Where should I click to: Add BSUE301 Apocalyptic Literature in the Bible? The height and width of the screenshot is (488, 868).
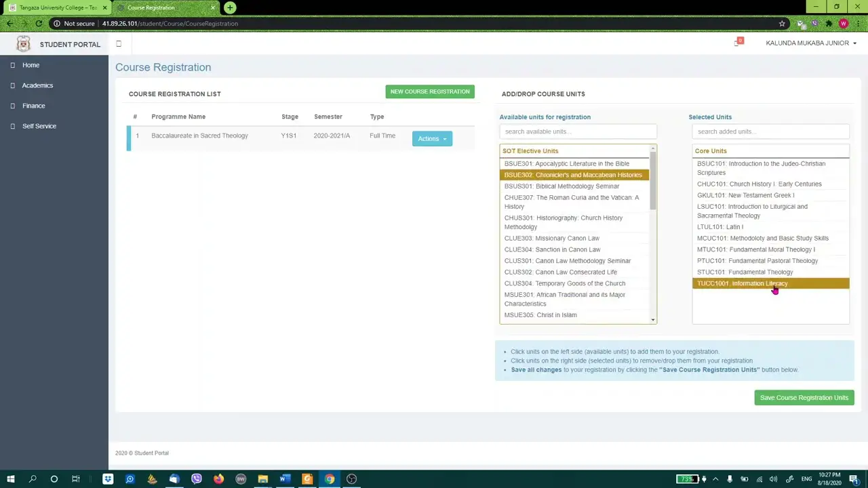574,163
